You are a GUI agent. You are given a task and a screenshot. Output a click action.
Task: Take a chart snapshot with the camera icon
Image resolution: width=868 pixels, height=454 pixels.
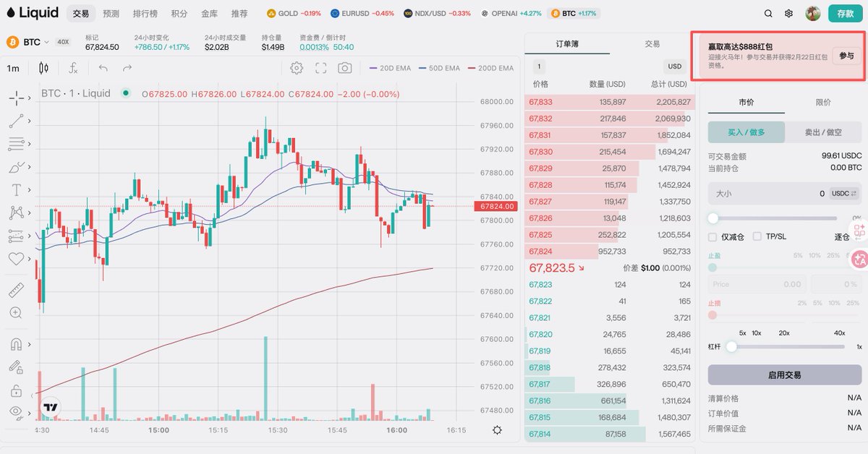pos(344,67)
